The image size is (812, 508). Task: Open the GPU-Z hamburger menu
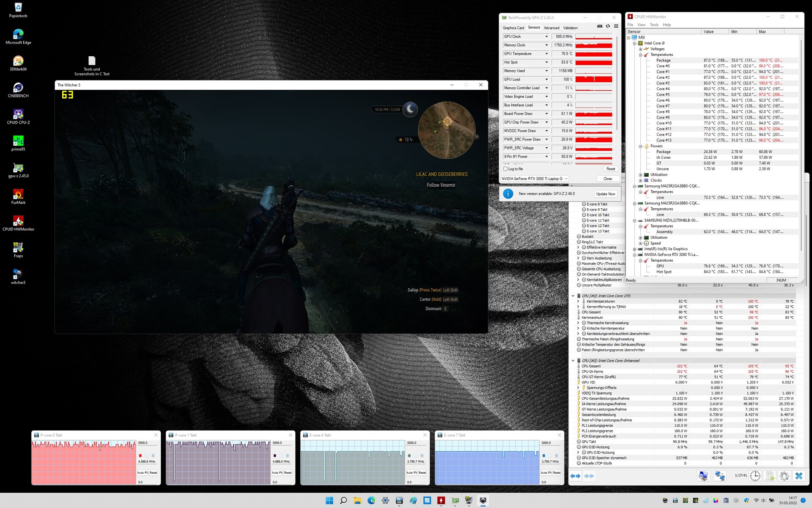(x=616, y=26)
